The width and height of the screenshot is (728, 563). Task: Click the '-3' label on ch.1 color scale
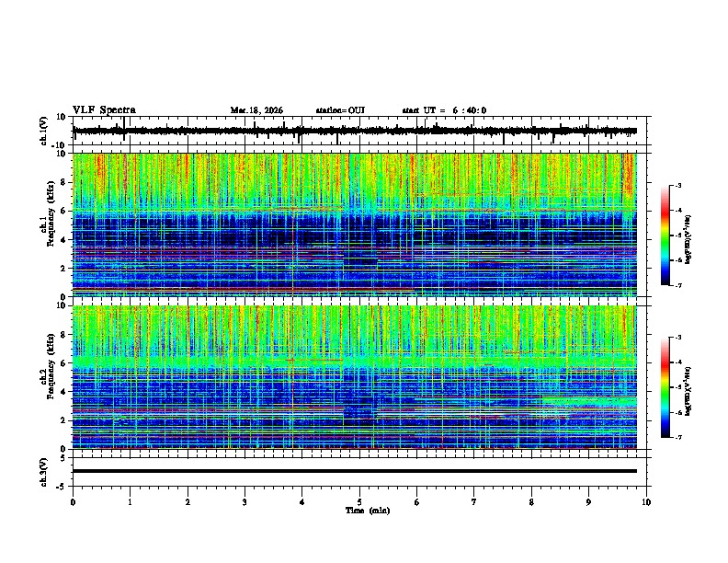(677, 185)
